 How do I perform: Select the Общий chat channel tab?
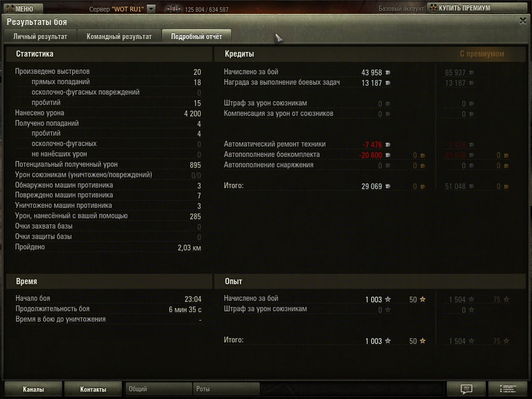pyautogui.click(x=158, y=389)
